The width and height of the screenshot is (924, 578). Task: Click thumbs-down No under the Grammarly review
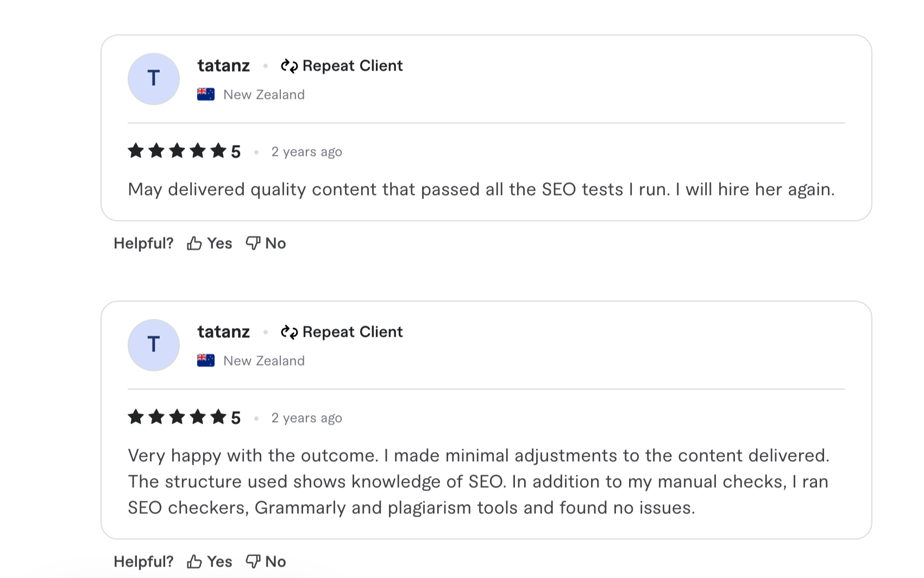(x=266, y=562)
